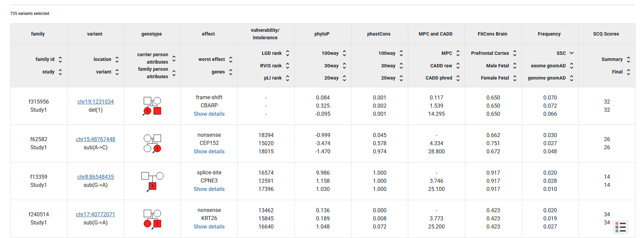This screenshot has height=238, width=644.
Task: Sort by LGD rank
Action: pyautogui.click(x=288, y=53)
